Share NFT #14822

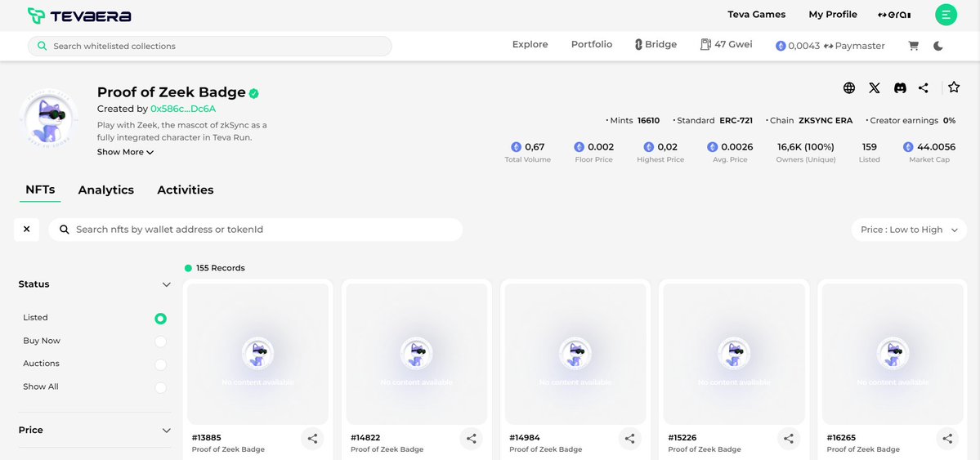point(472,439)
